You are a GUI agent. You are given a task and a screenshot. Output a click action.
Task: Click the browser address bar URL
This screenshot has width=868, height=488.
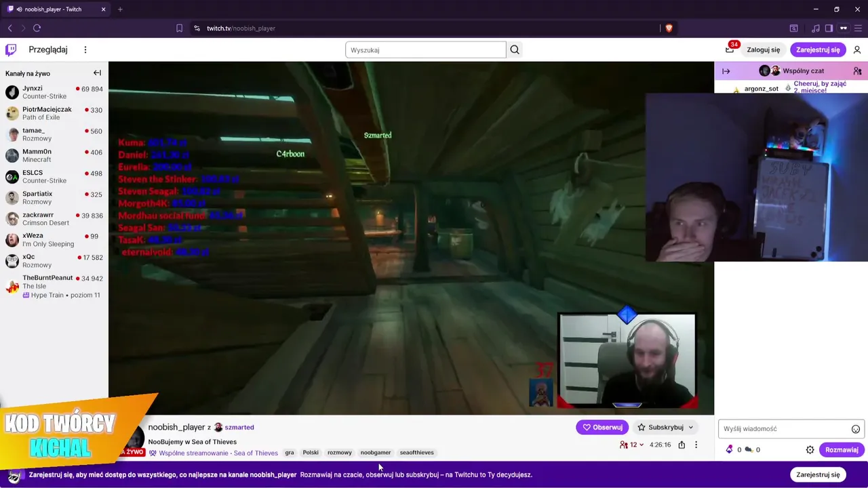[241, 28]
